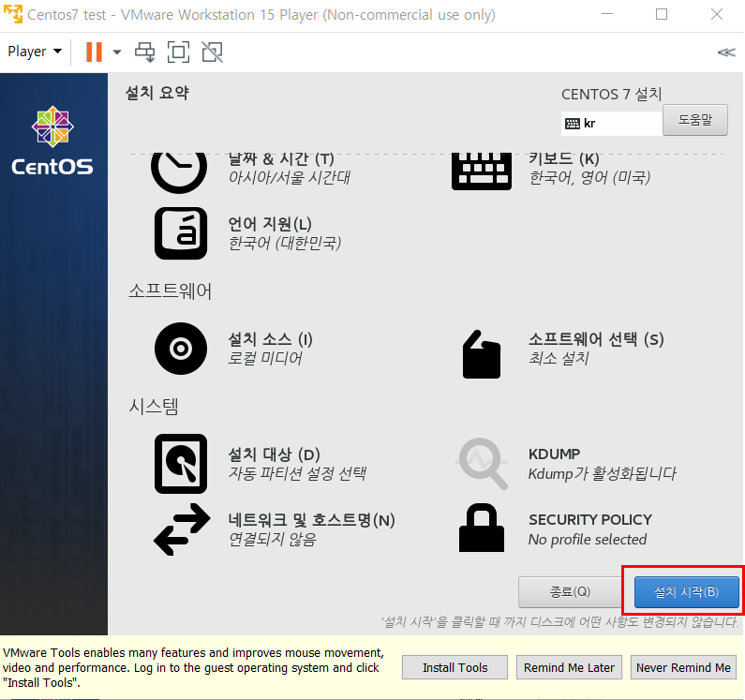Click Remind Me Later button
Viewport: 745px width, 700px height.
pos(569,668)
